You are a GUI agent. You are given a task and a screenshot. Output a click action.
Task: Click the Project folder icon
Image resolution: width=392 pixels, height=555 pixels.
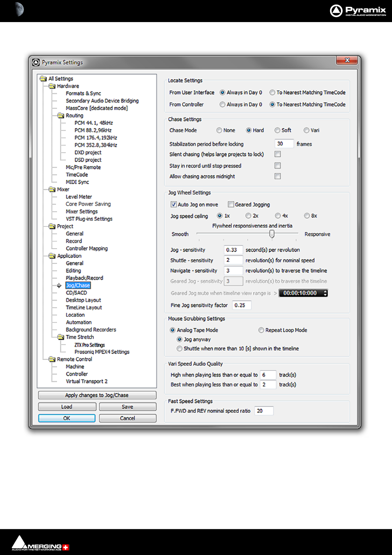pos(52,226)
